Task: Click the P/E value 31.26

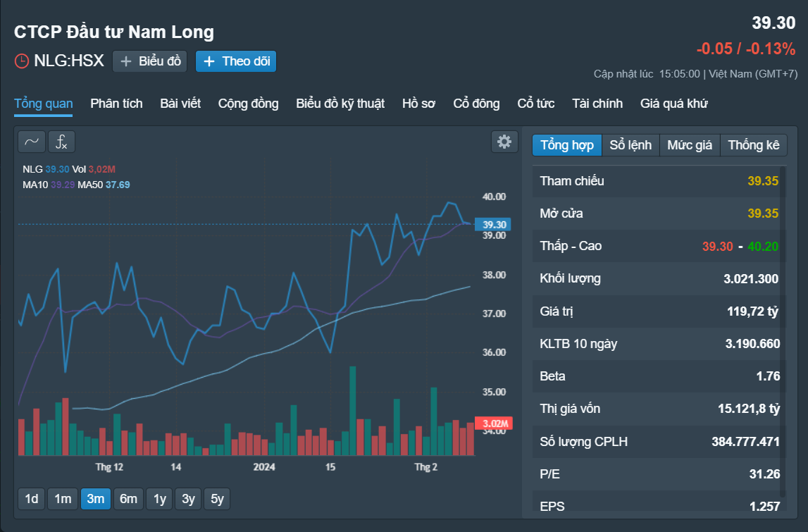Action: (765, 474)
